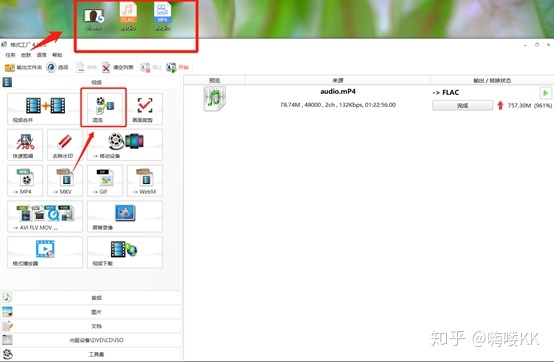This screenshot has height=362, width=554.
Task: Launch the 快速剪辑 quick clip tool
Action: (25, 145)
